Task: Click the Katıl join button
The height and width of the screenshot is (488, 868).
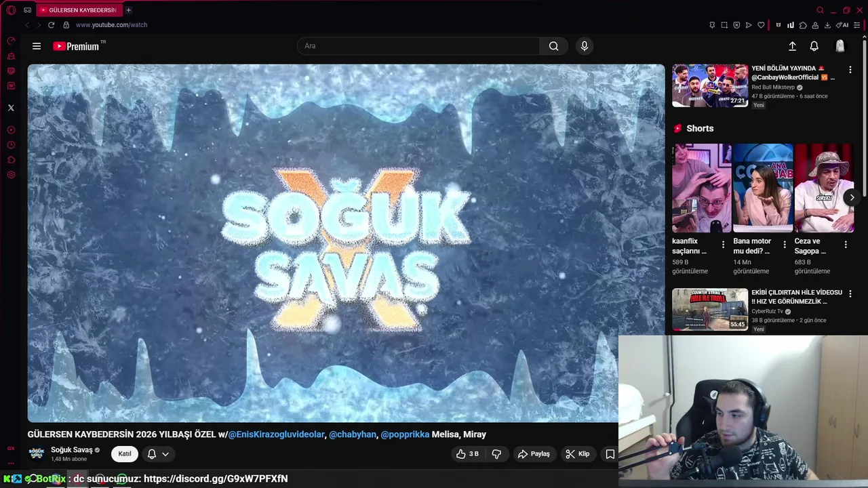Action: pos(125,454)
